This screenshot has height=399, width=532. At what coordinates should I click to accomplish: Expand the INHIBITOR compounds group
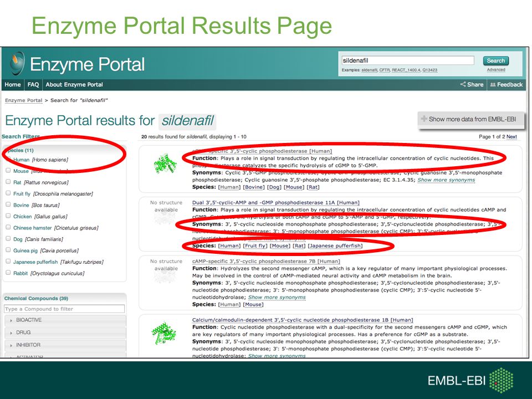[65, 345]
